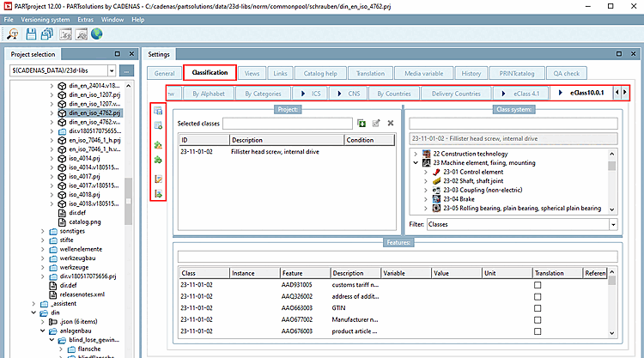Click the 23-02 Shaft joint icon
The image size is (644, 358).
point(436,181)
